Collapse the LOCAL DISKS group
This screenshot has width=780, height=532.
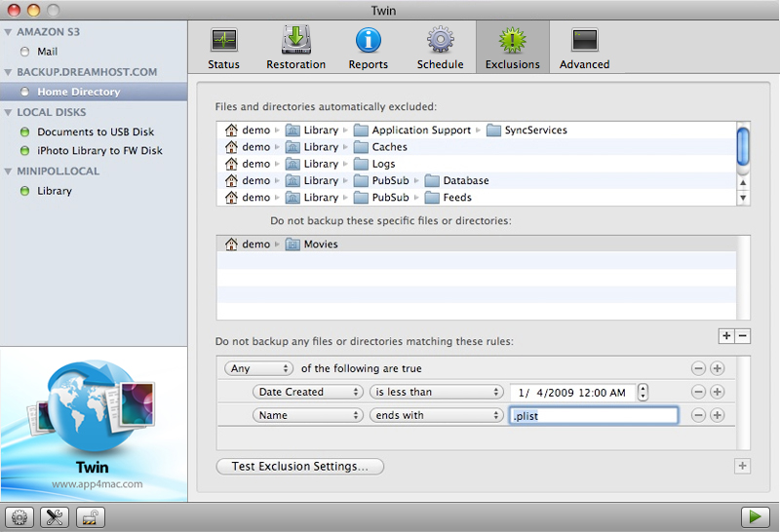(x=8, y=113)
